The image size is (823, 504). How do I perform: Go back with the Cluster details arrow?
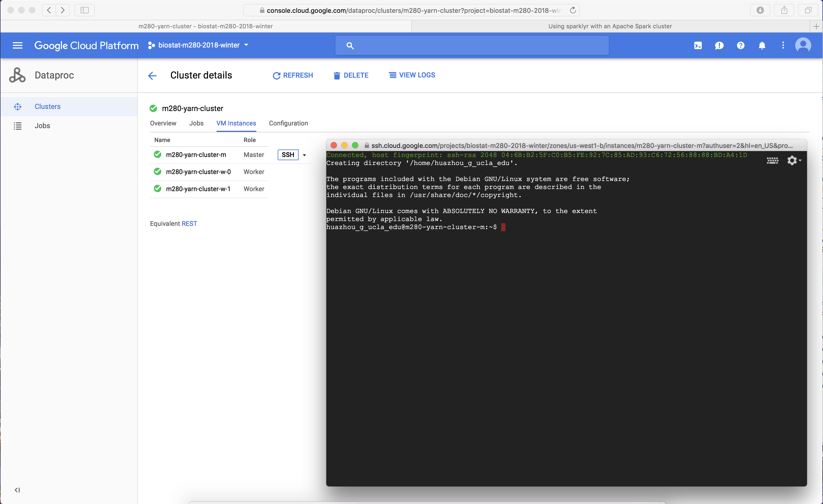click(x=152, y=76)
